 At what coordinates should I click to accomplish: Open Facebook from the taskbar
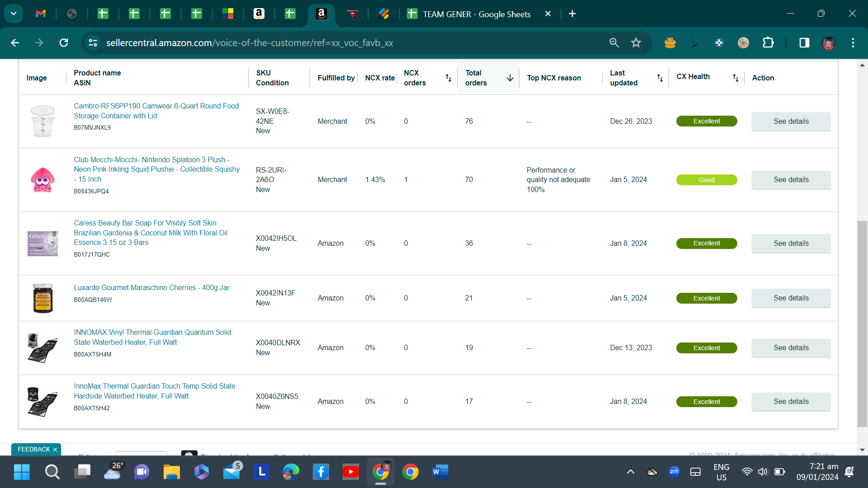pos(321,472)
